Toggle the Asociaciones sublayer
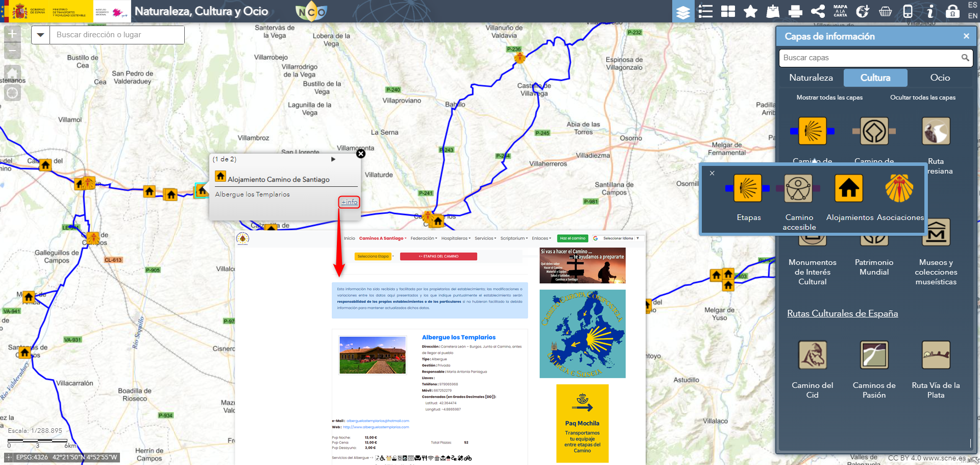Screen dimensions: 980x465 coord(899,188)
